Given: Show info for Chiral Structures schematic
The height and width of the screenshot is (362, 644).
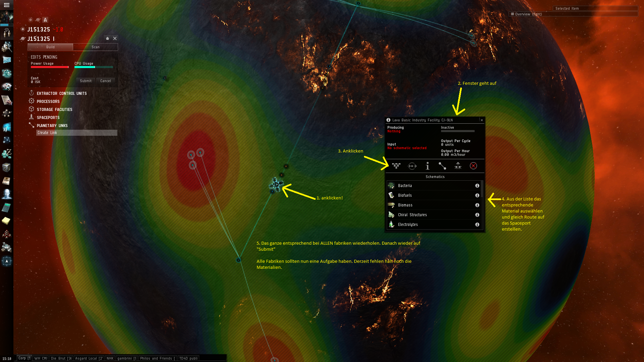Looking at the screenshot, I should click(477, 215).
